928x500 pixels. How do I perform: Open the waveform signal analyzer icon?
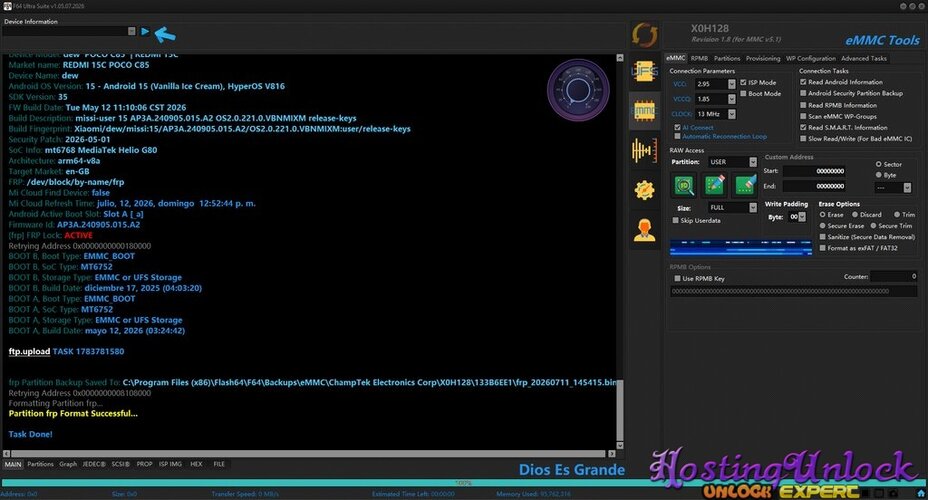coord(644,150)
